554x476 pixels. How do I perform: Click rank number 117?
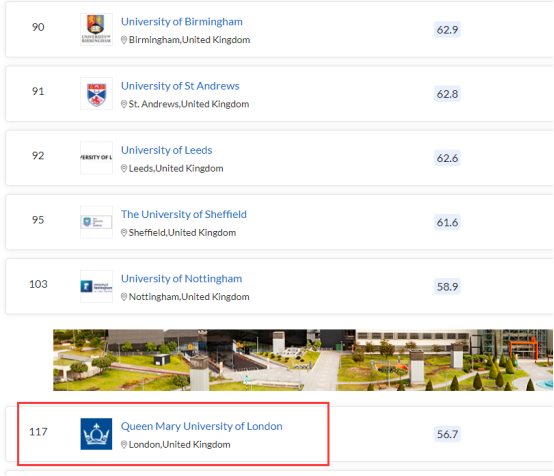(x=38, y=432)
